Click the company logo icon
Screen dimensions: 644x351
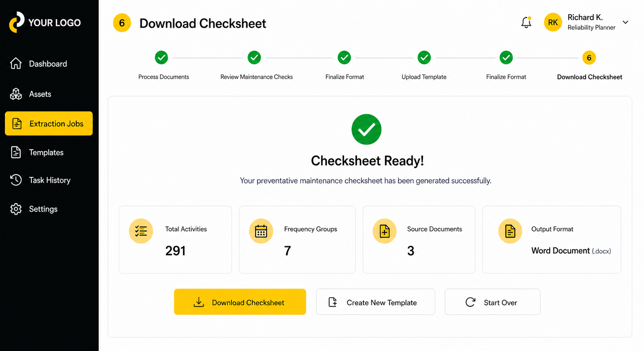(17, 22)
